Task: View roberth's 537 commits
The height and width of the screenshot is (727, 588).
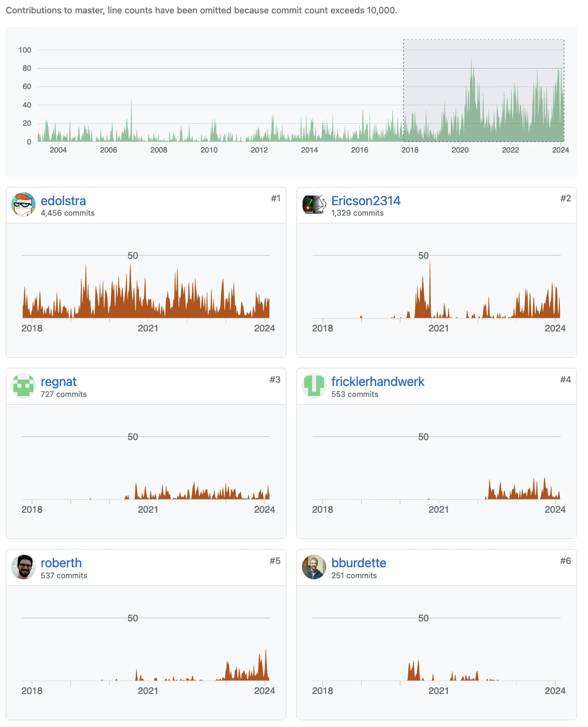Action: (x=64, y=576)
